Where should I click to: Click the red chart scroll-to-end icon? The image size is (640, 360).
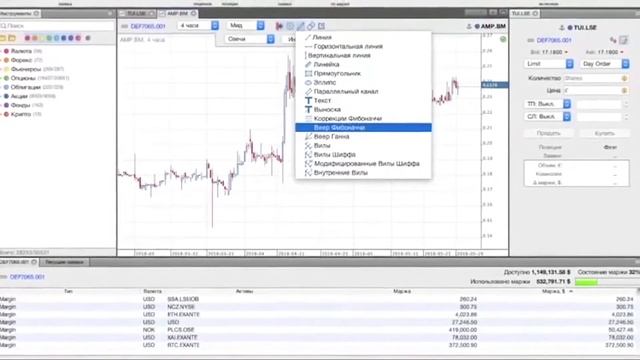[279, 26]
